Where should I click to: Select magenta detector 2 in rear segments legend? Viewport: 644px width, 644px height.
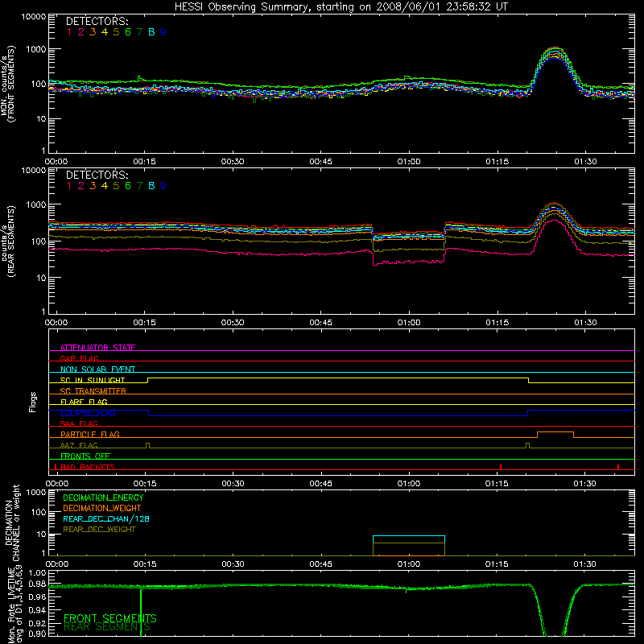[x=81, y=186]
